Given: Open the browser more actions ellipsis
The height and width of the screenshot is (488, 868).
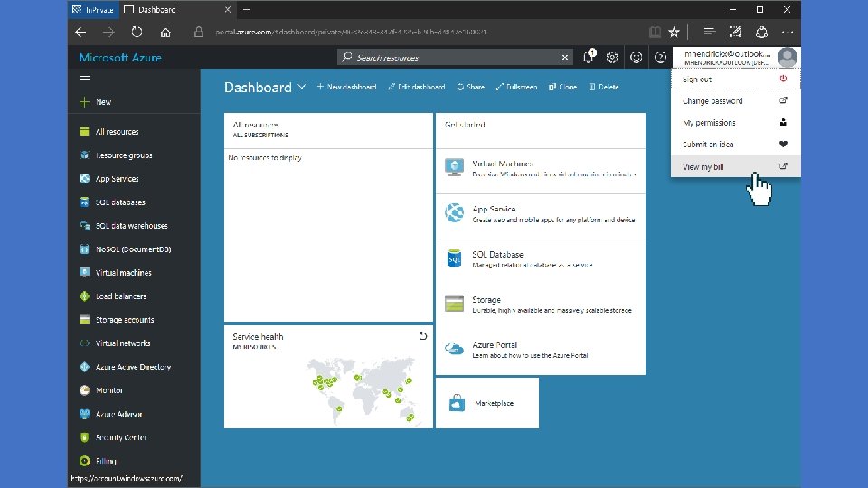Looking at the screenshot, I should click(x=788, y=33).
